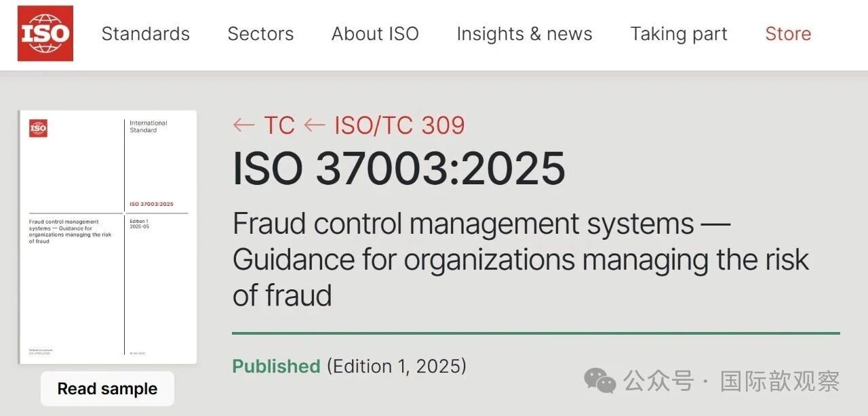Click the 国际歆观察 account name
Viewport: 868px width, 416px height.
coord(780,381)
